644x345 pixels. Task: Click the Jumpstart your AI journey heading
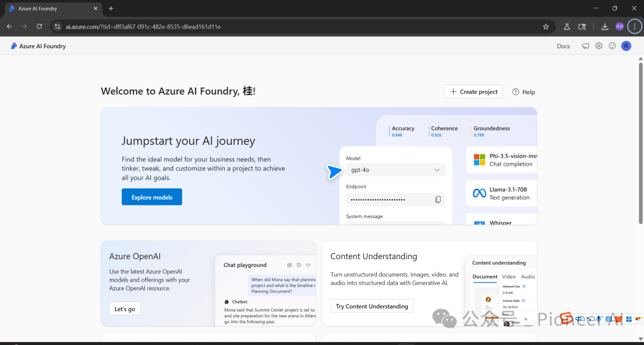coord(188,141)
